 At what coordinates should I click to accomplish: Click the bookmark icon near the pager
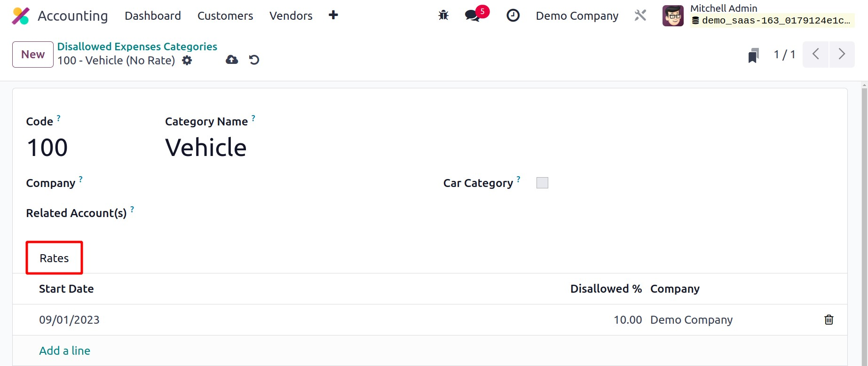pyautogui.click(x=753, y=55)
